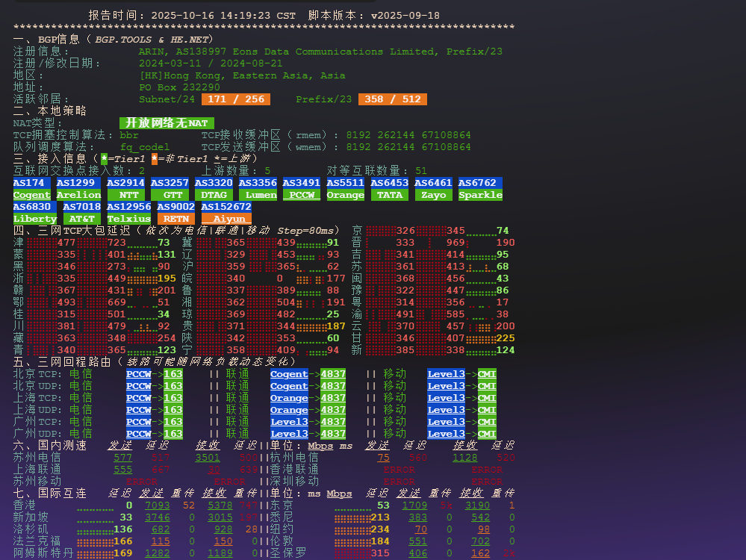The height and width of the screenshot is (560, 746).
Task: Click the orange 358 / 512 badge
Action: point(392,99)
